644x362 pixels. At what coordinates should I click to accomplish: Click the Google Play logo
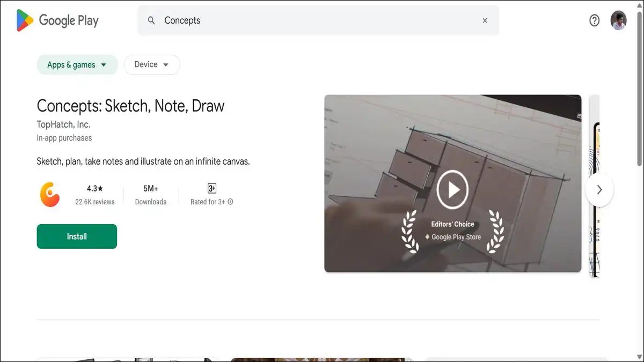[57, 20]
